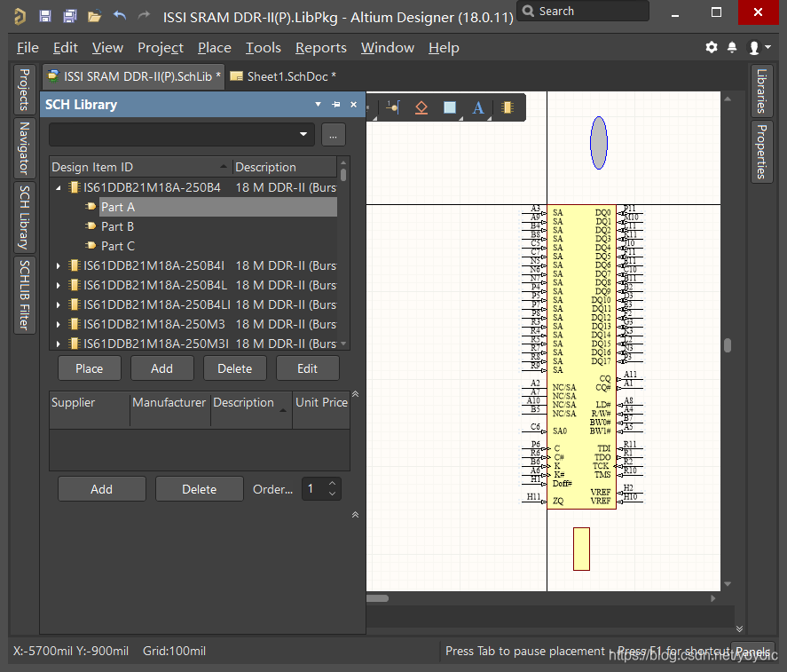Open the Place menu
The image size is (787, 672).
(x=215, y=48)
